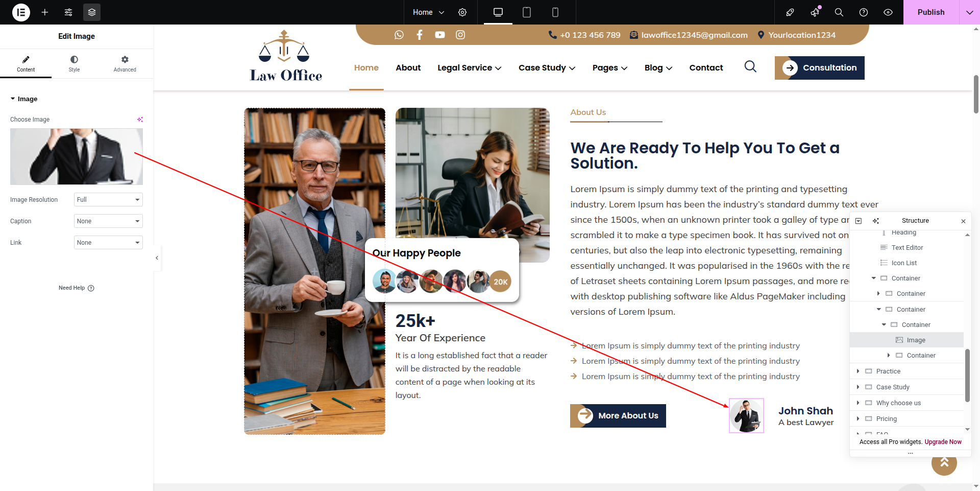Click the Home nav link

click(366, 68)
